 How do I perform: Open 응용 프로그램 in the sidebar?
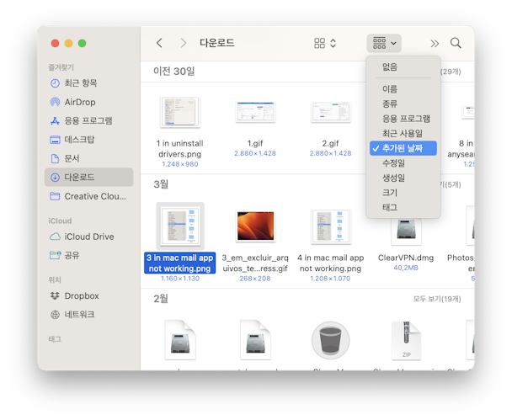[x=88, y=120]
